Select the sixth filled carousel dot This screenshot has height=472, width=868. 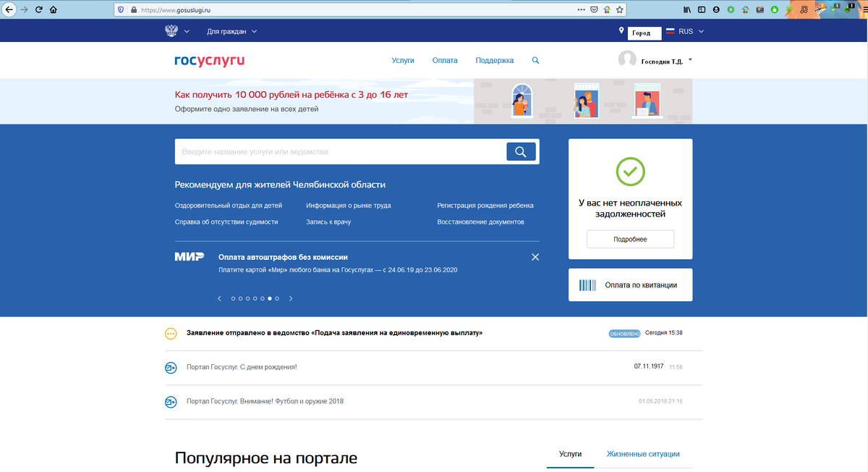[270, 298]
